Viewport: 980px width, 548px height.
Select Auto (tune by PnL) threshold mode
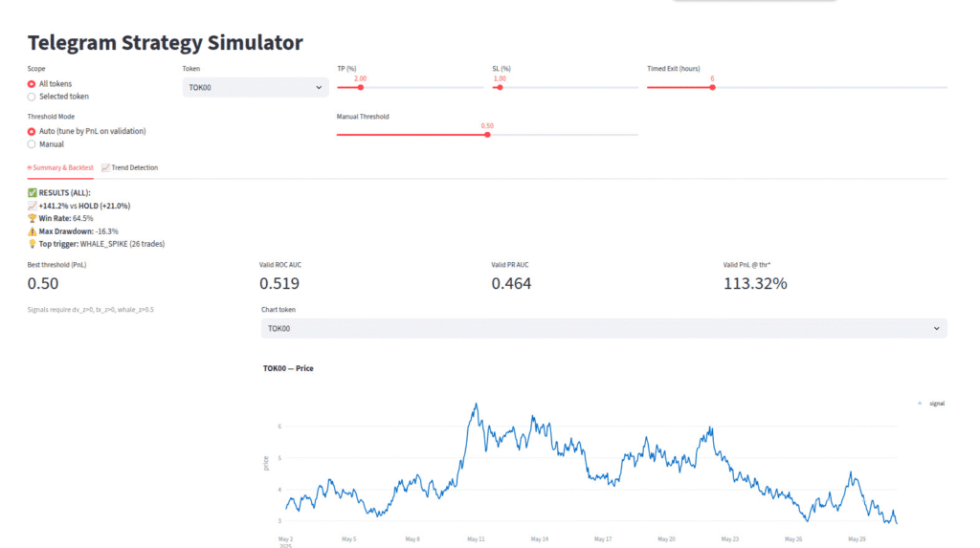click(32, 131)
